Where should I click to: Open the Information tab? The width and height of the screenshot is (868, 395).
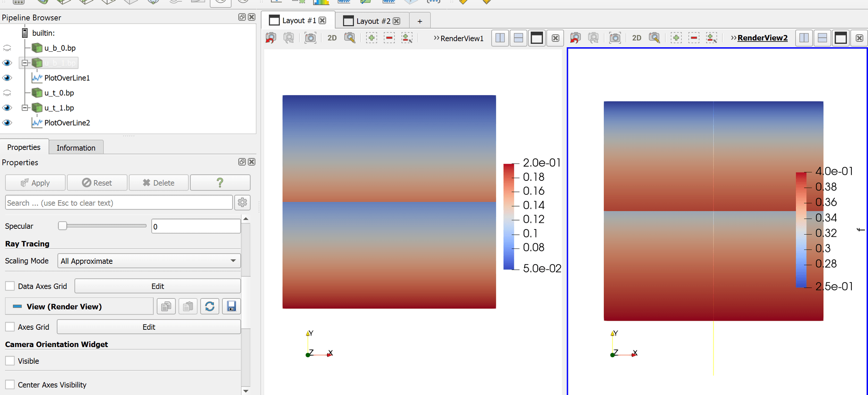click(x=76, y=148)
